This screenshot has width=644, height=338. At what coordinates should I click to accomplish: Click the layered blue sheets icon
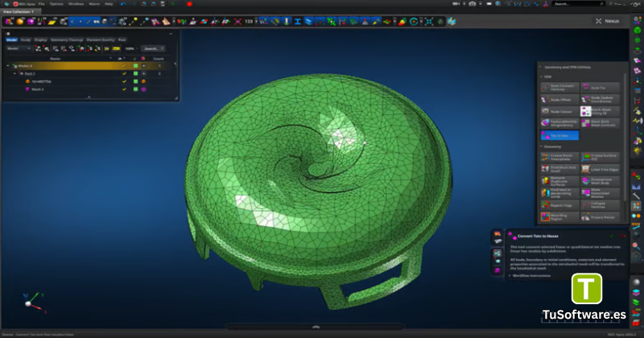tap(308, 22)
